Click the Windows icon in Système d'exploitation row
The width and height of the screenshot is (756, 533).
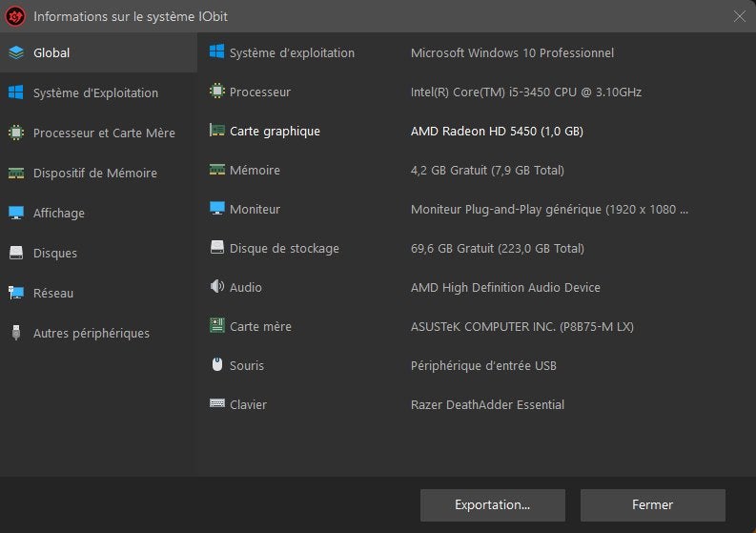pyautogui.click(x=217, y=51)
